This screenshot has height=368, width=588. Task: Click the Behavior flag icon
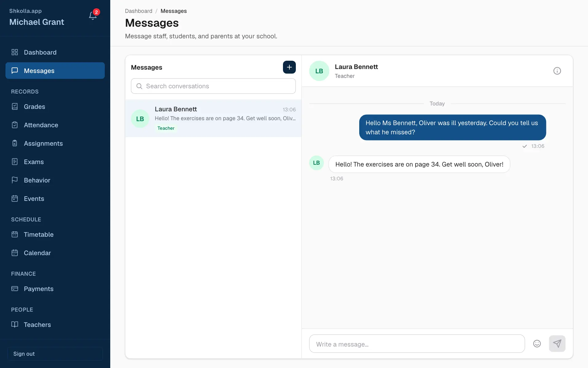15,180
